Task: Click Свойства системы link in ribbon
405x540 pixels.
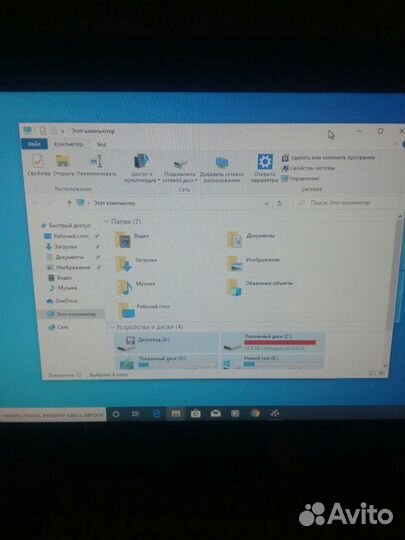Action: (x=308, y=168)
